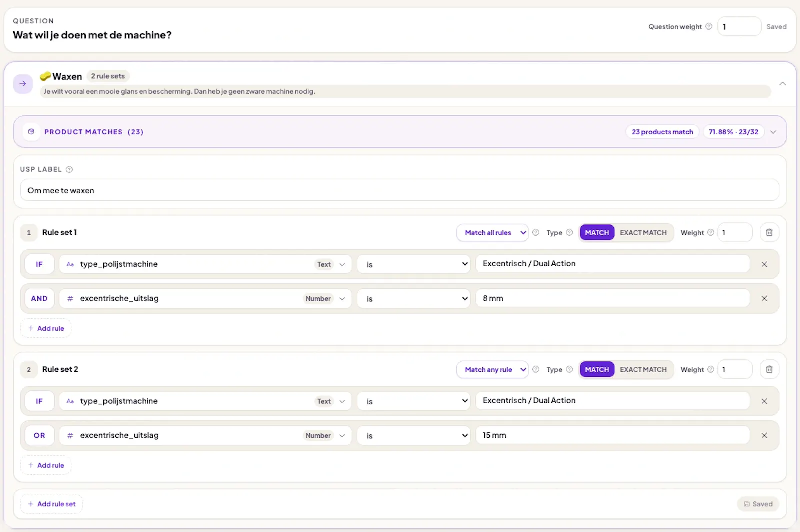This screenshot has width=800, height=532.
Task: Open 'is' operator dropdown for Rule set 1 IF row
Action: click(x=413, y=264)
